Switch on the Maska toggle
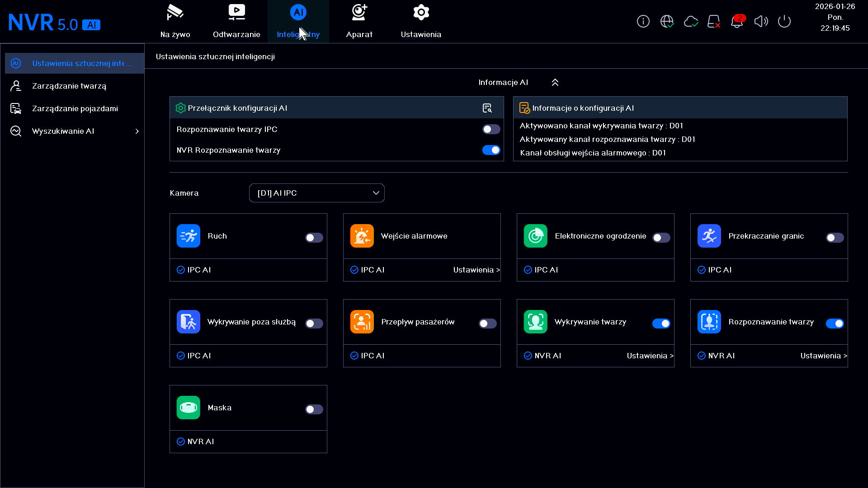Viewport: 868px width, 488px height. pos(314,409)
